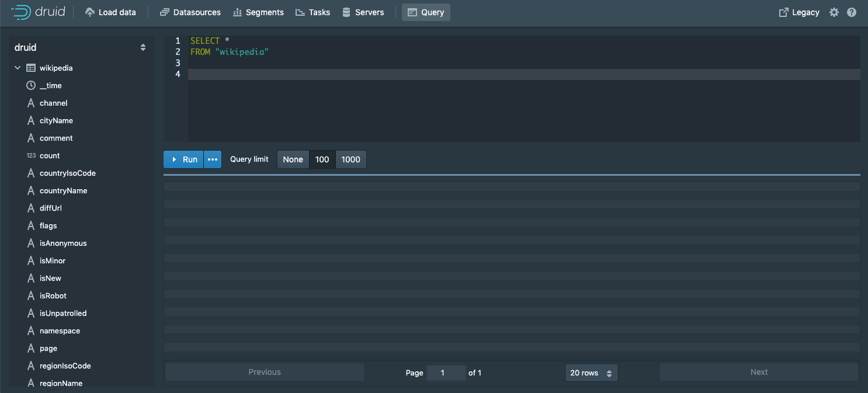Screen dimensions: 868x393
Task: Select the countryName column
Action: [x=63, y=191]
